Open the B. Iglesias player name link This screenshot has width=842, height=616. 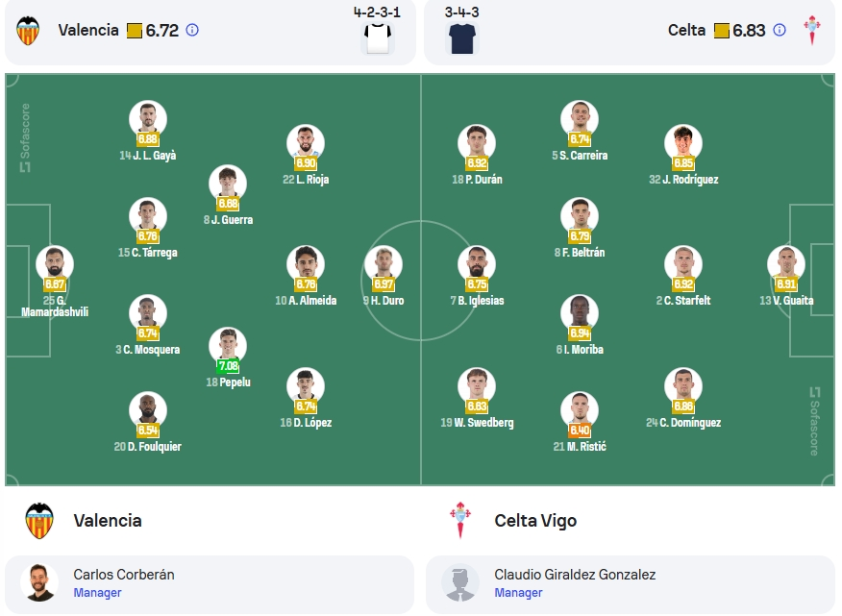[482, 301]
